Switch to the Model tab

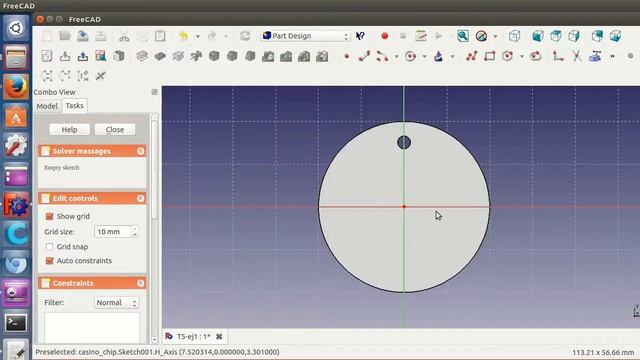pos(47,106)
